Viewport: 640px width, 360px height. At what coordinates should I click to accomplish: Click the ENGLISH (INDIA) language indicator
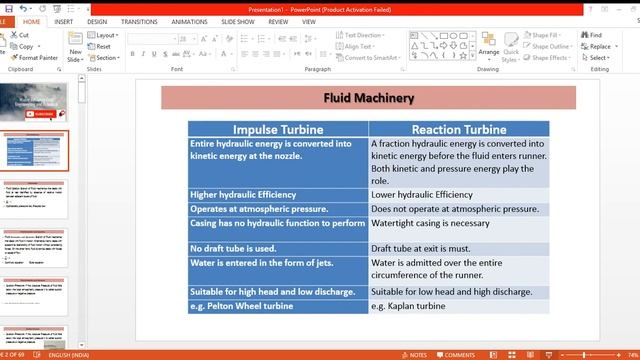pyautogui.click(x=69, y=355)
